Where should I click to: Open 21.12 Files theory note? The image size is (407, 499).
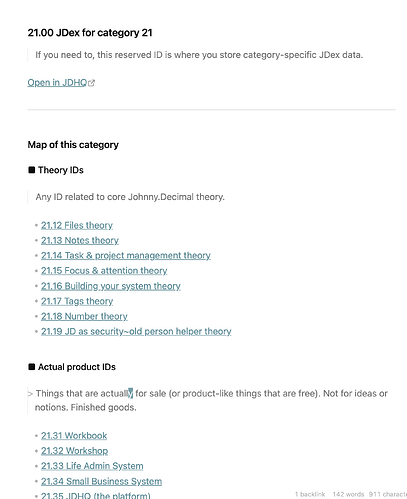tap(77, 225)
